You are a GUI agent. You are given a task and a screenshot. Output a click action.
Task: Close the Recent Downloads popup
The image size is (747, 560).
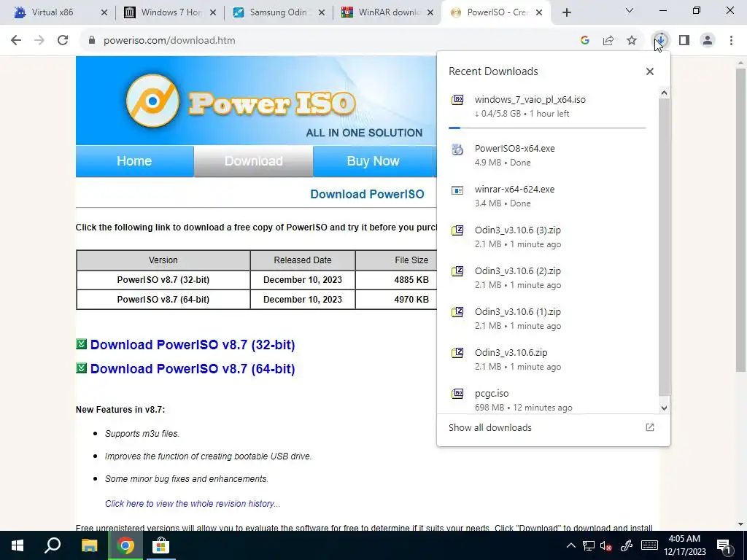650,71
